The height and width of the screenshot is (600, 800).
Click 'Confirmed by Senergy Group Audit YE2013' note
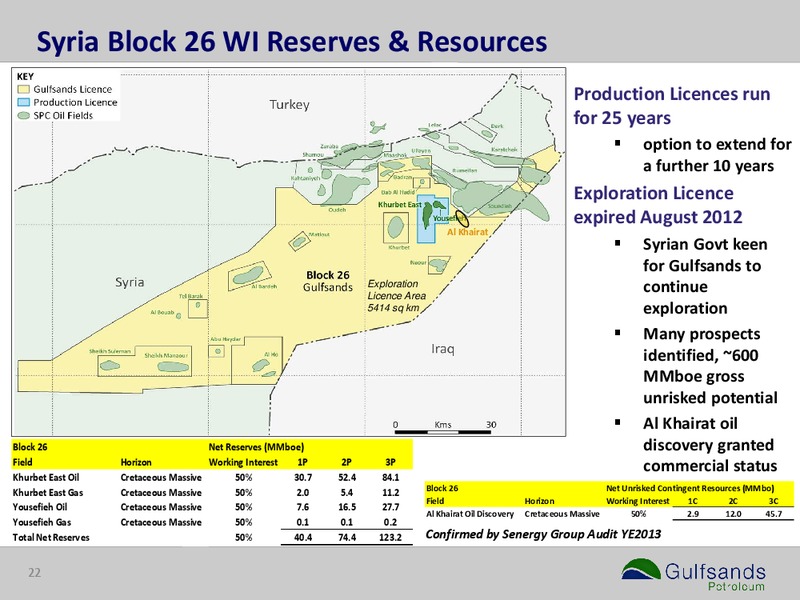point(543,534)
